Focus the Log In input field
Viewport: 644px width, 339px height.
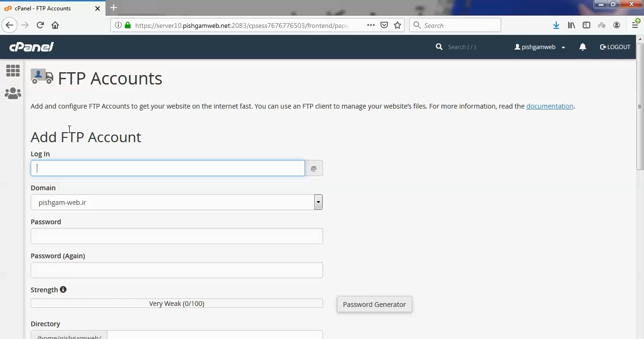(168, 168)
